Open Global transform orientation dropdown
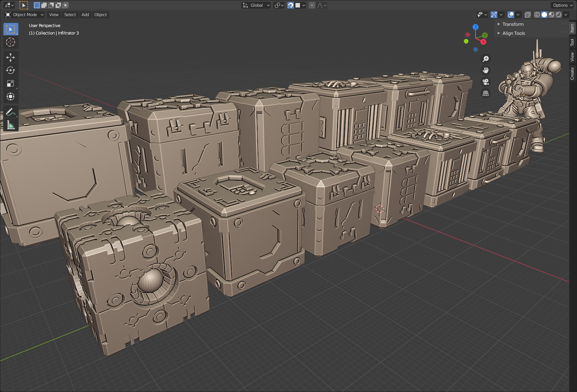577x392 pixels. point(256,5)
